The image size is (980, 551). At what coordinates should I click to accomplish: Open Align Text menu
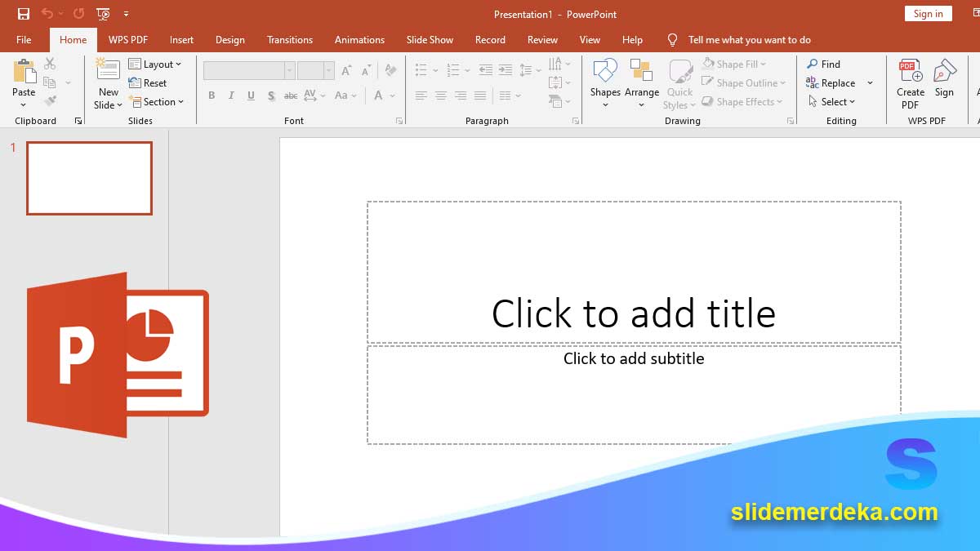[x=559, y=82]
